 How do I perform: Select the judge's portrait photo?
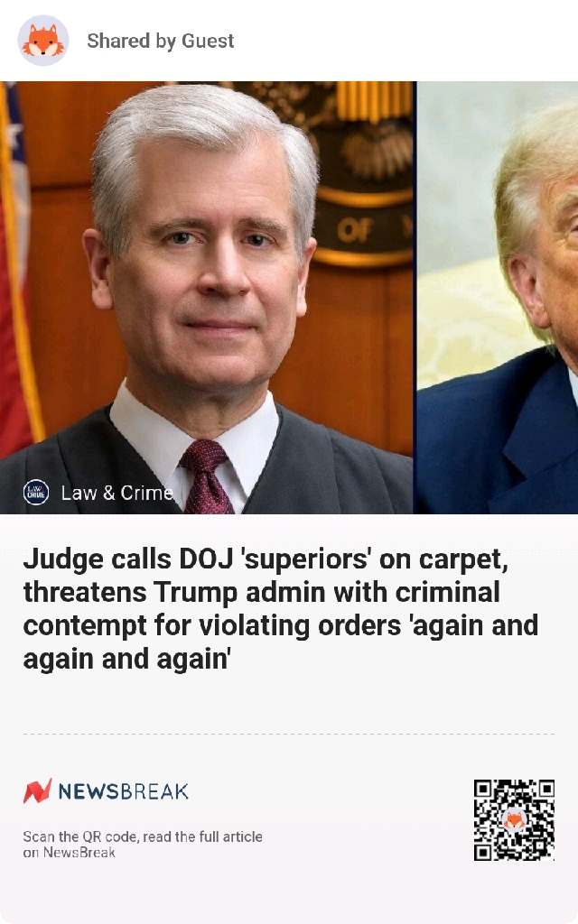(x=207, y=298)
